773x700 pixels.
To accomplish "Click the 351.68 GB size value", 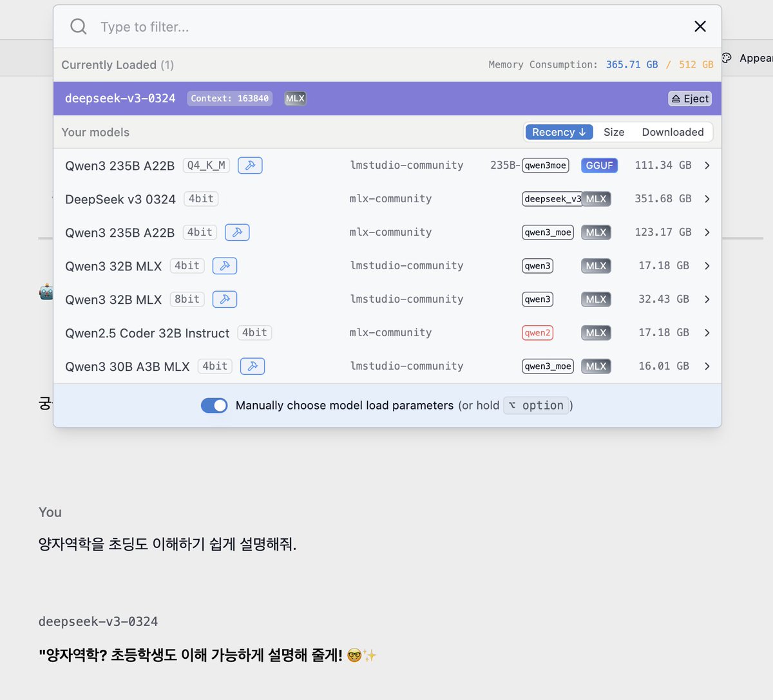I will click(663, 199).
